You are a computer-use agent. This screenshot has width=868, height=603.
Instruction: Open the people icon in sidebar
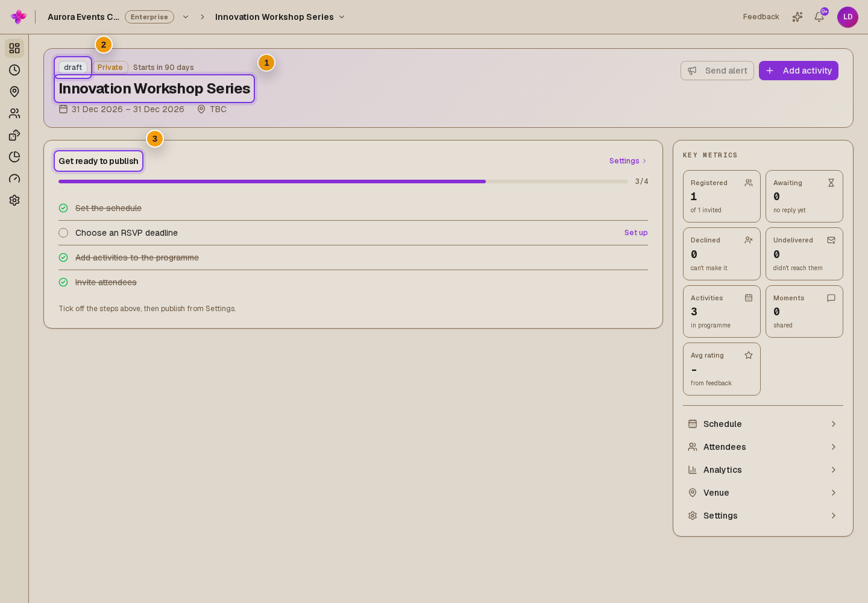coord(14,113)
